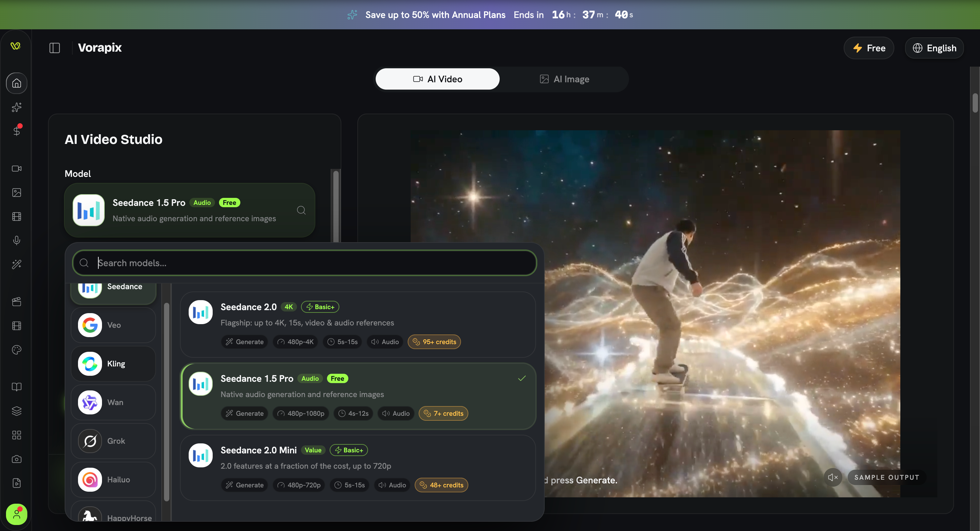Open the color palette icon in sidebar
The height and width of the screenshot is (531, 980).
tap(16, 350)
